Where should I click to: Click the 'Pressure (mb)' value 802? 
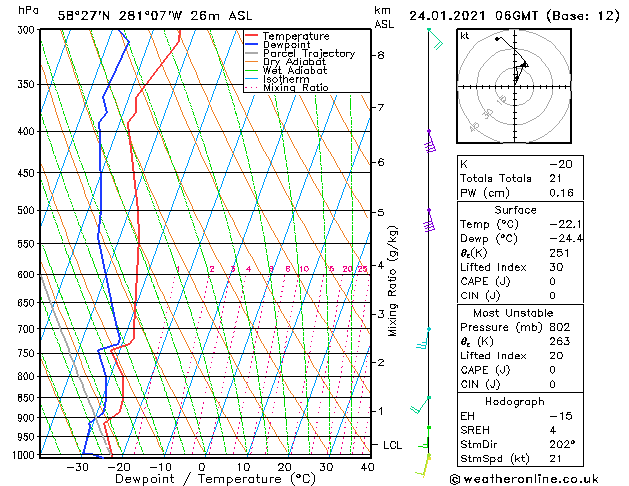[x=560, y=327]
